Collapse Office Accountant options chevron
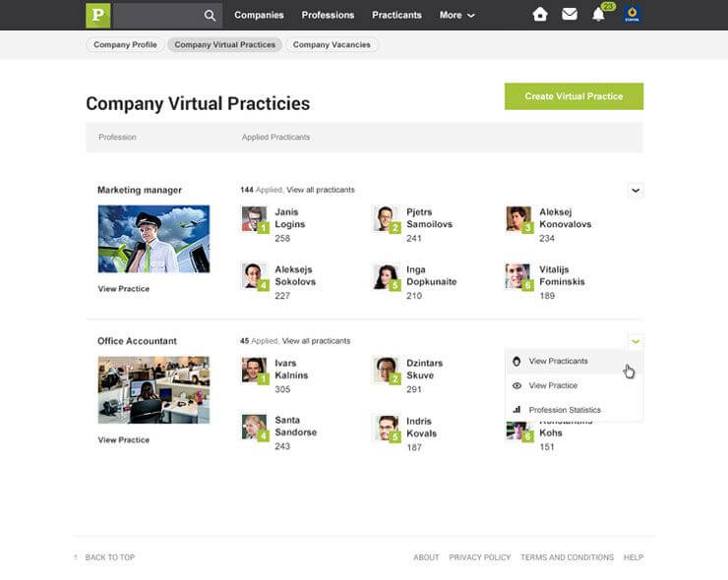728x580 pixels. [x=636, y=341]
